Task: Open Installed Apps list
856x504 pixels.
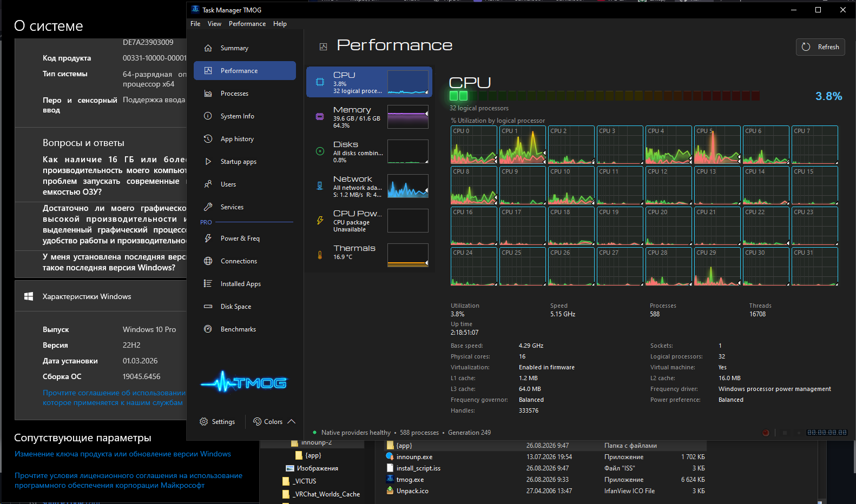Action: [x=245, y=284]
